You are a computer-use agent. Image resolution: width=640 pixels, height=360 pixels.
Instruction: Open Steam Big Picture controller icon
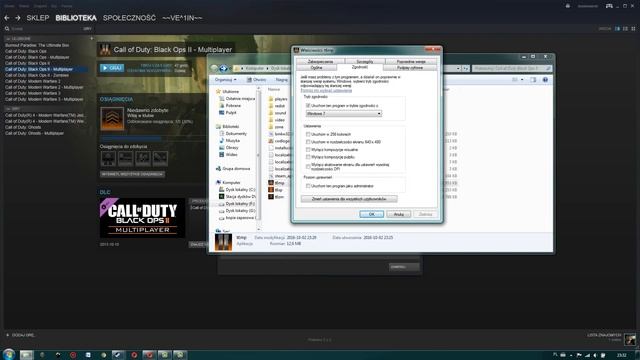tap(609, 6)
